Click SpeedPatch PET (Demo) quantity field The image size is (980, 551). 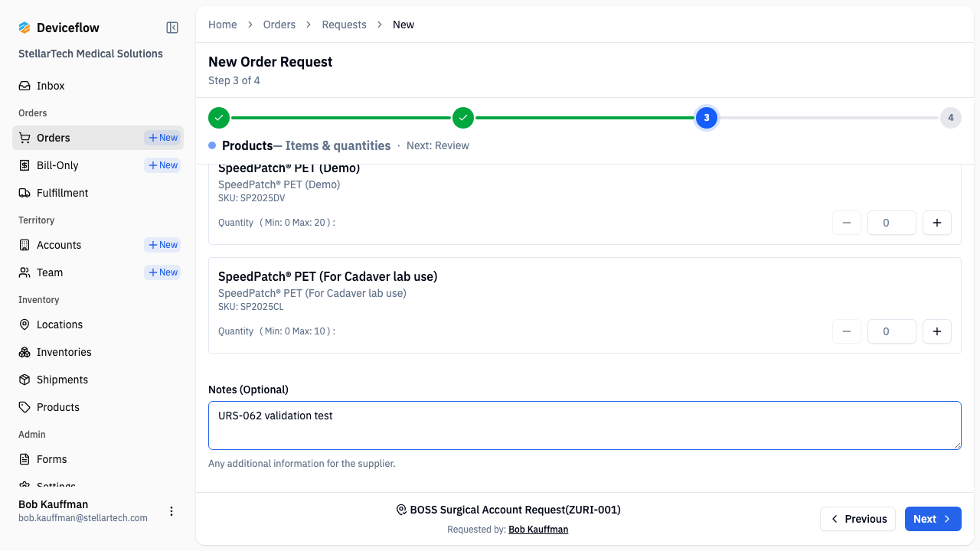[892, 223]
